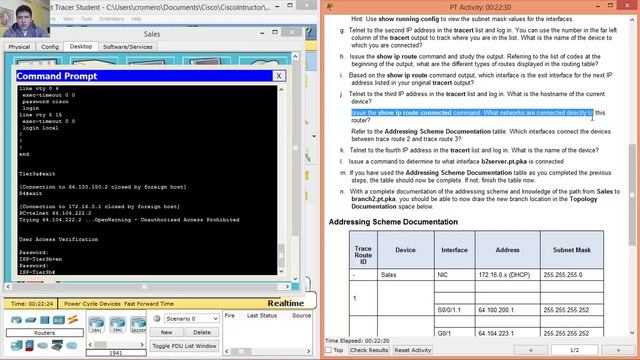Click the Delete scenario button
Image resolution: width=640 pixels, height=360 pixels.
point(202,332)
